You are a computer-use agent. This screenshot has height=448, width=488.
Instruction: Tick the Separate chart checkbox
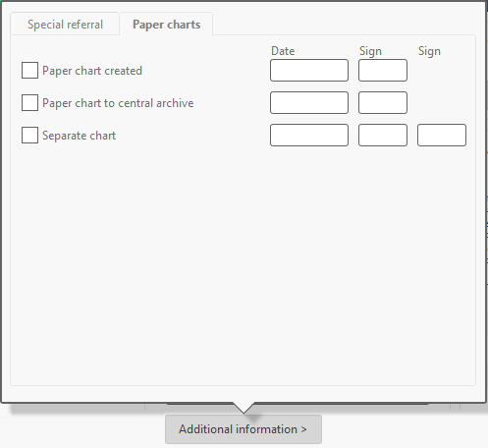pos(29,136)
